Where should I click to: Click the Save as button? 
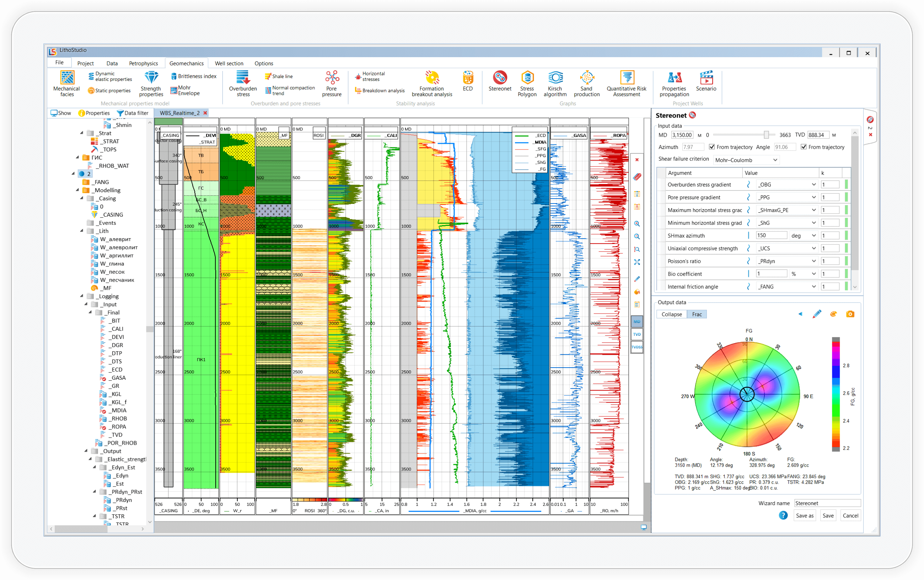[x=805, y=516]
